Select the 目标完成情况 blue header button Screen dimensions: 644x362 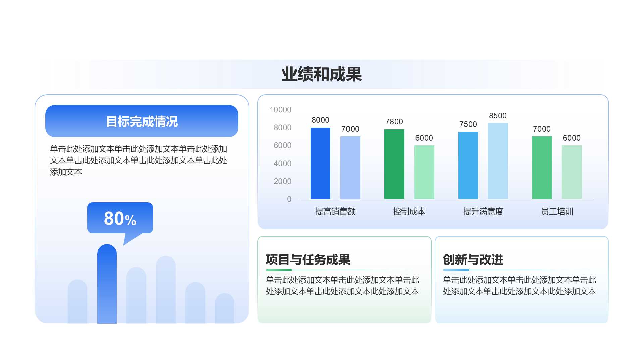click(142, 121)
